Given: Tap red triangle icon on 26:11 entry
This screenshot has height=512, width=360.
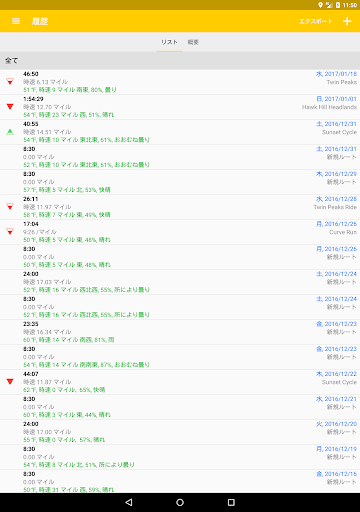Looking at the screenshot, I should [10, 207].
